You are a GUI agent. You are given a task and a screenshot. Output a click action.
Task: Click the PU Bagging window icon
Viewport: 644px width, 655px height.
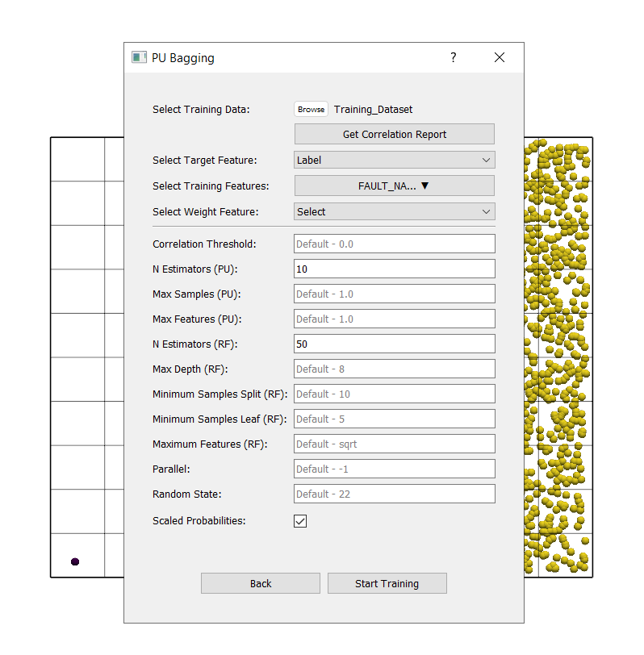140,58
